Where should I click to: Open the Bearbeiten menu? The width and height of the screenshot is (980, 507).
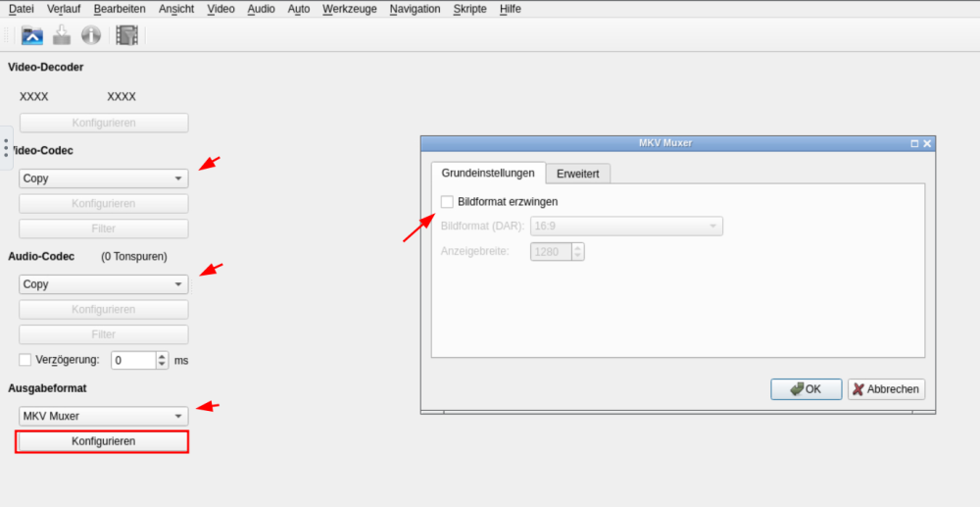[x=120, y=9]
